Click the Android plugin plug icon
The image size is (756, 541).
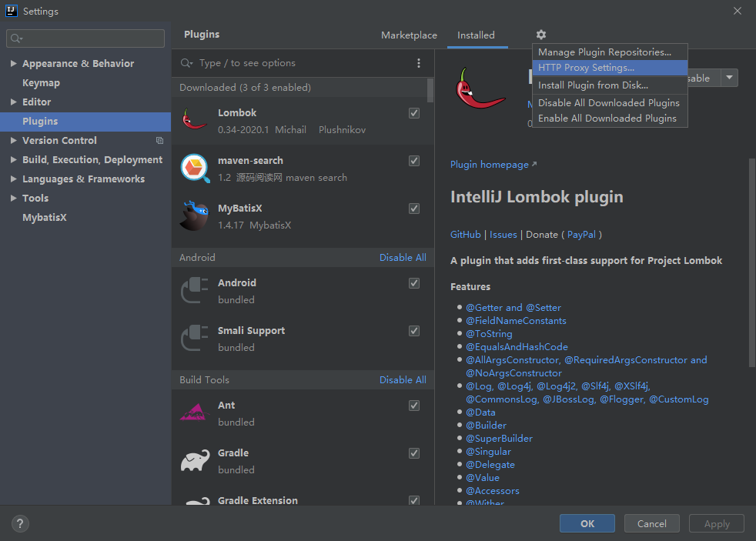click(194, 290)
